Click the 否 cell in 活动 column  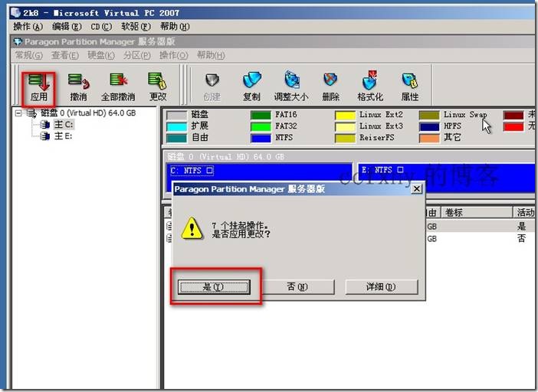[522, 238]
